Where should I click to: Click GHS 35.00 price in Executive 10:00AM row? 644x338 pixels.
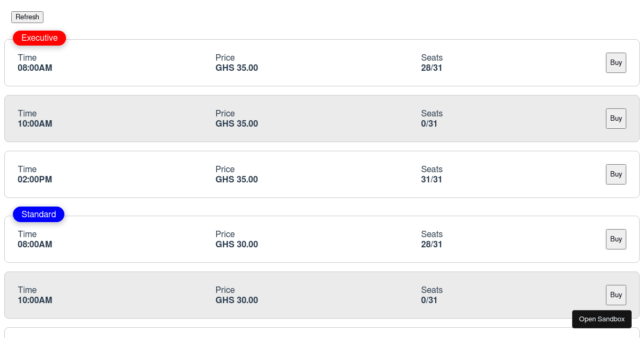pyautogui.click(x=237, y=124)
